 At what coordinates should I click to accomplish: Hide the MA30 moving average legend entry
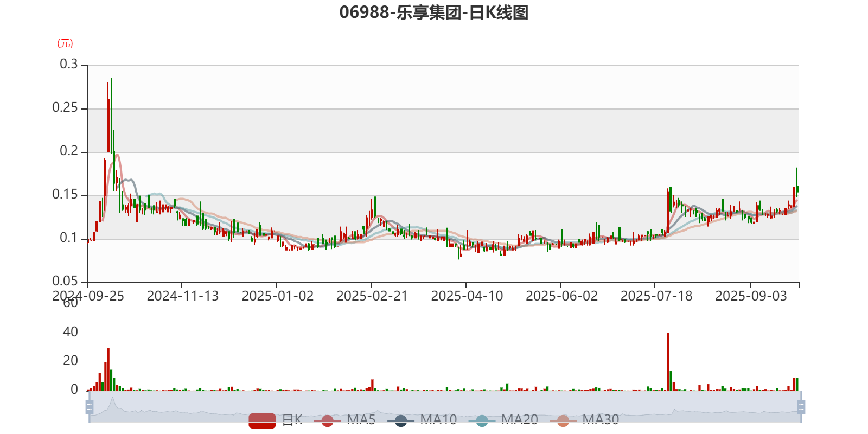tap(584, 420)
